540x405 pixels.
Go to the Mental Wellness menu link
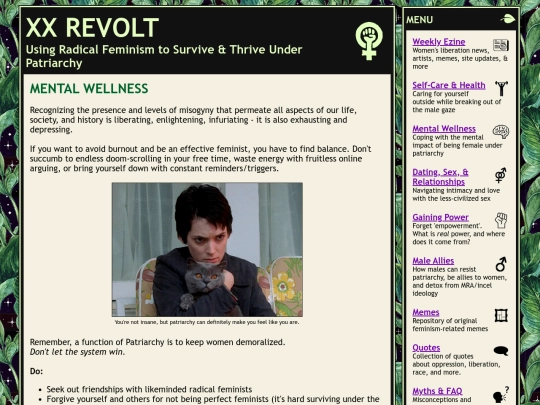click(x=444, y=128)
